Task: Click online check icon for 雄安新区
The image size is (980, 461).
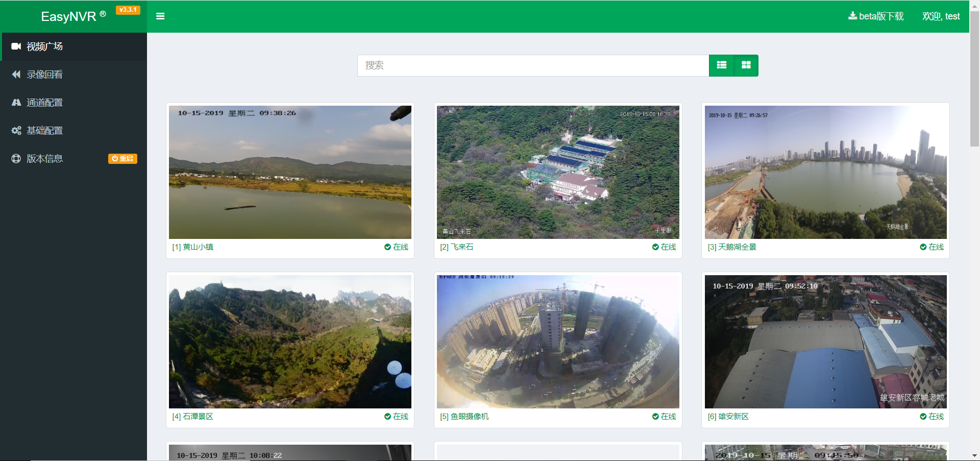Action: pos(923,417)
